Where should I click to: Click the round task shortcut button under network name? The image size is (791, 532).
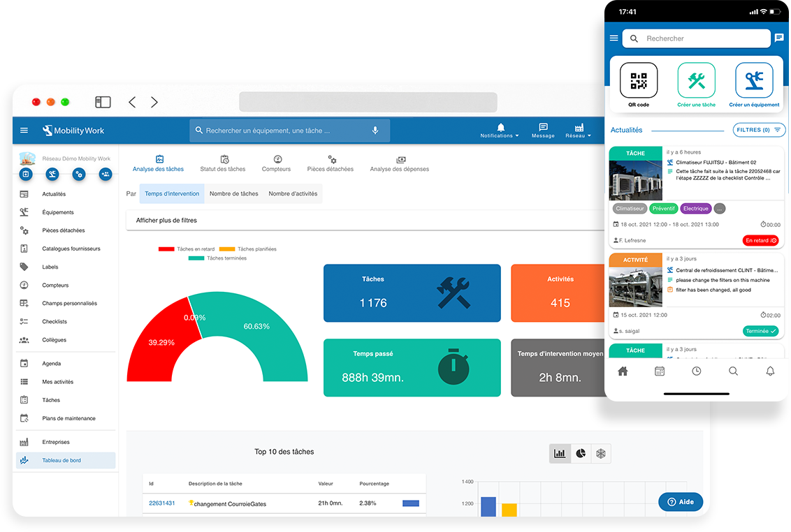(x=27, y=175)
